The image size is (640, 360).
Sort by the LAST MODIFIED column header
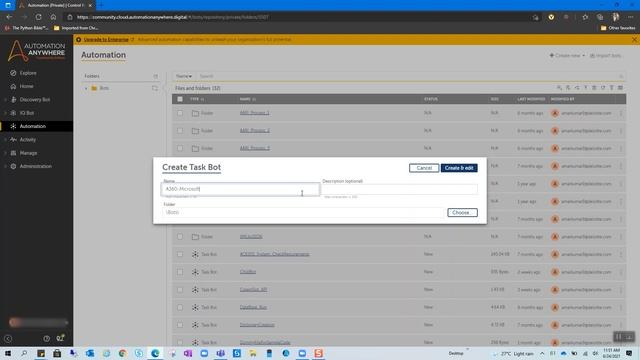[x=531, y=99]
